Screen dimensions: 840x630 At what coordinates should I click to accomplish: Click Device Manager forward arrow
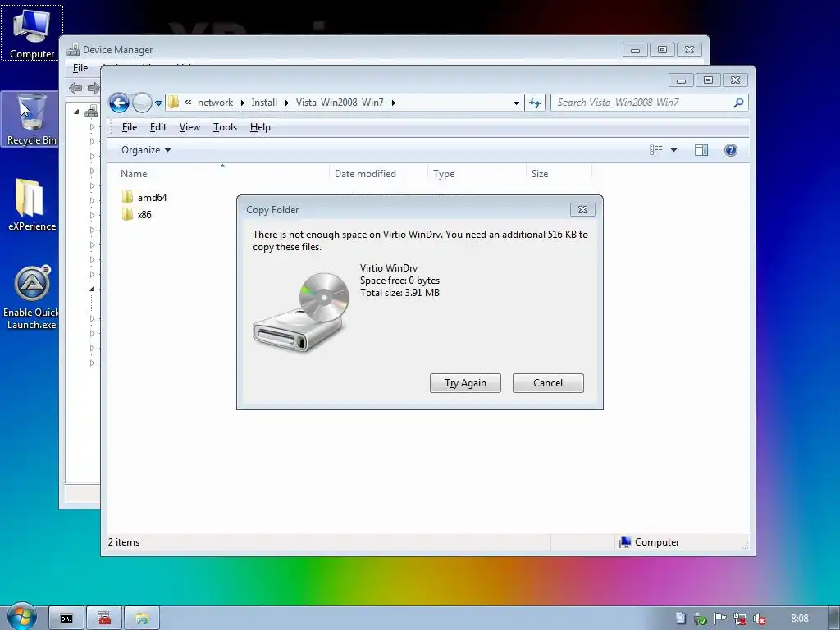(x=94, y=88)
